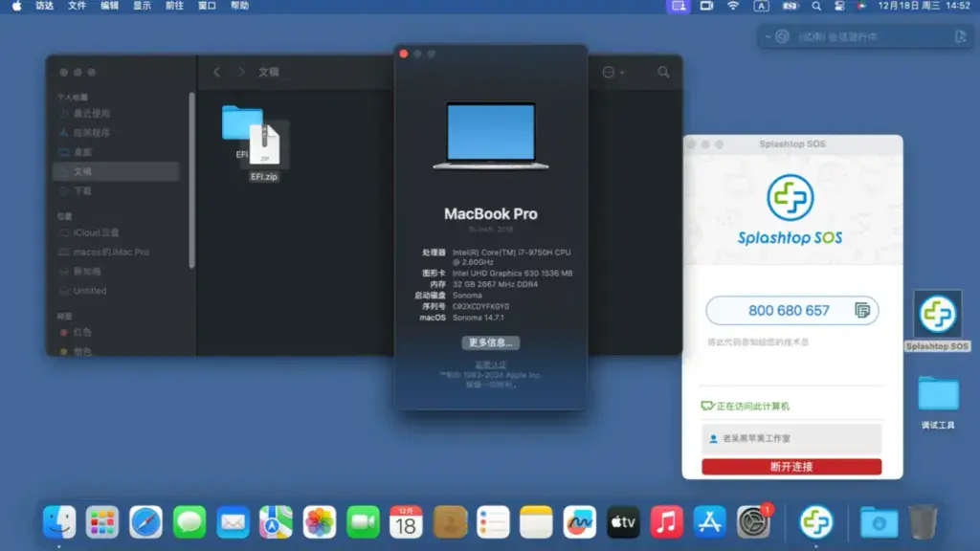Open System Settings with badge in Dock
The height and width of the screenshot is (551, 980).
click(x=753, y=521)
